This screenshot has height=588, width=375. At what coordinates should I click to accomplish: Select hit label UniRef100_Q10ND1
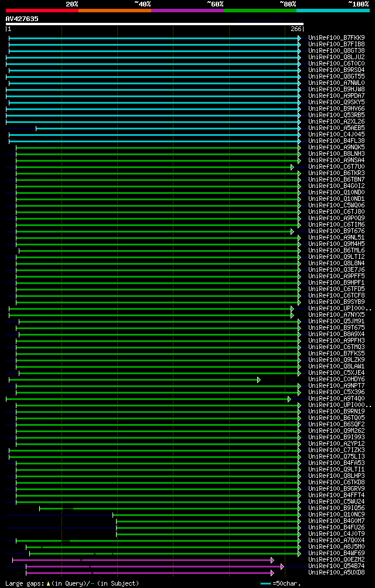point(336,199)
